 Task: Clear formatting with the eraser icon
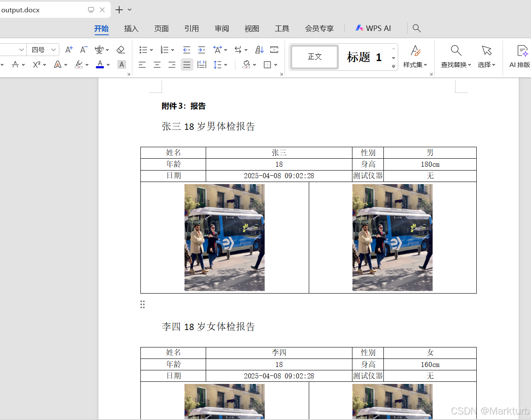click(x=121, y=50)
